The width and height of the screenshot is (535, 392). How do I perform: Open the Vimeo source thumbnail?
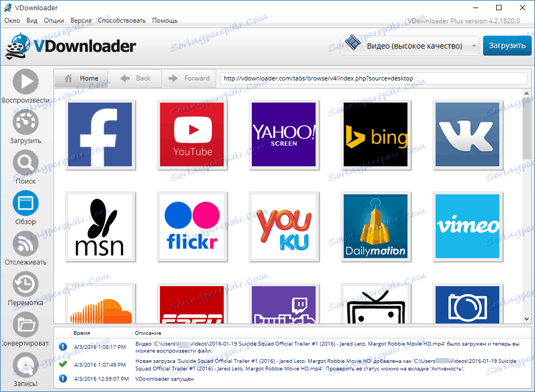coord(467,227)
